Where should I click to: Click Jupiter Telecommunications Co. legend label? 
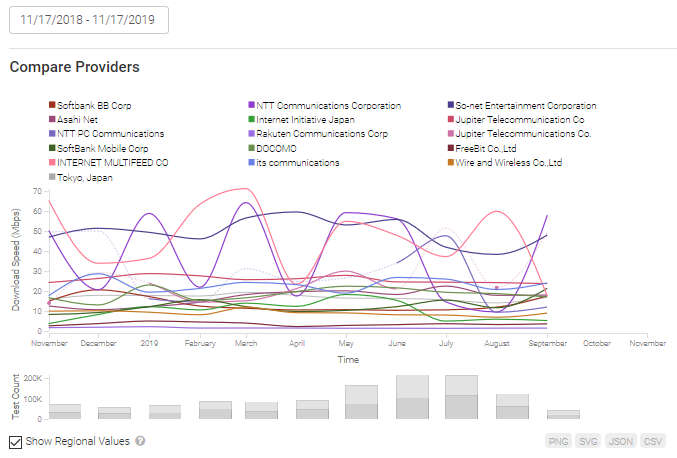(523, 134)
